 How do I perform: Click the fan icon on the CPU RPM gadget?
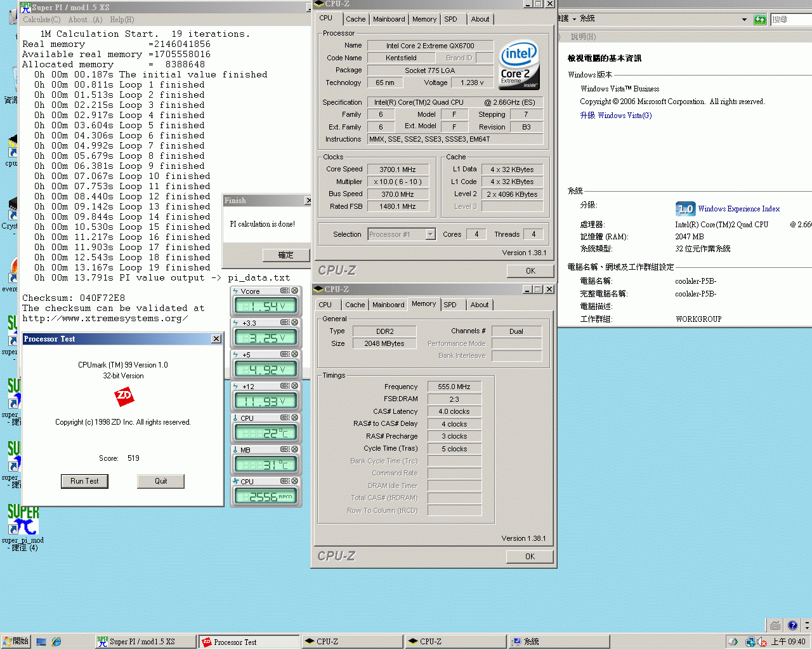[x=236, y=481]
